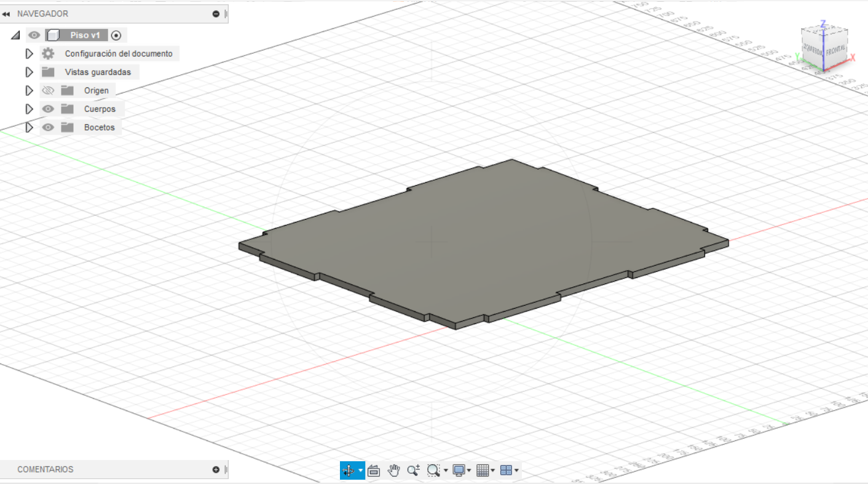Viewport: 868px width, 484px height.
Task: Expand the Comentarios panel via plus icon
Action: tap(216, 469)
